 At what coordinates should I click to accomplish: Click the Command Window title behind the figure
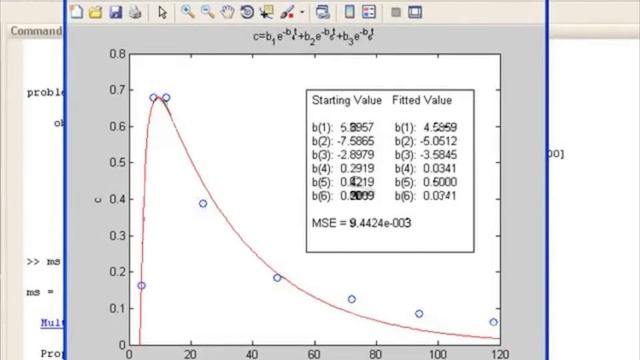36,31
